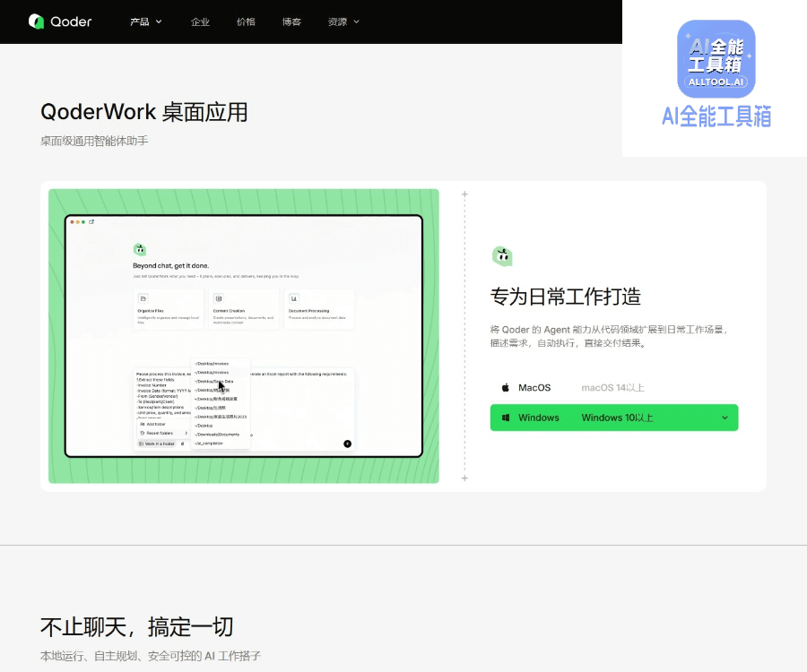Click the AI全能工具箱 ALLTOOL.AI badge icon
The width and height of the screenshot is (807, 672).
coord(716,58)
